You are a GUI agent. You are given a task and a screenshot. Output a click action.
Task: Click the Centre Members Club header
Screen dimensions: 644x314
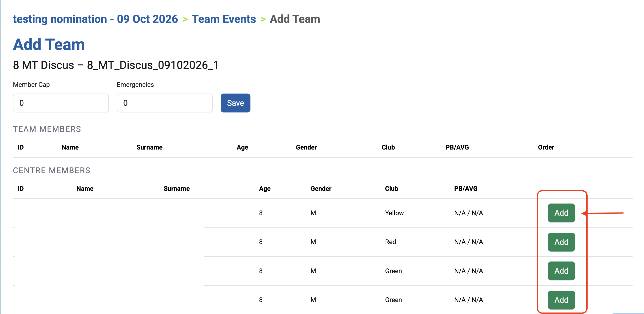click(x=392, y=189)
